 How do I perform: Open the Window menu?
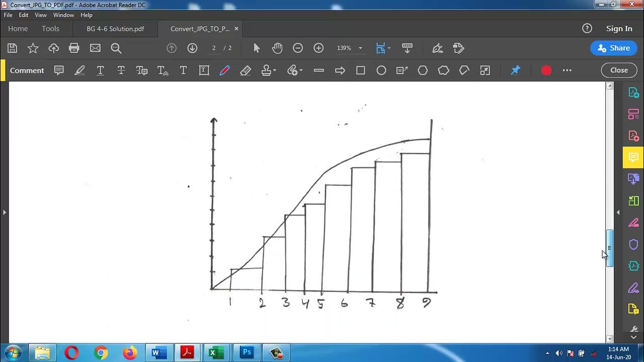click(63, 15)
